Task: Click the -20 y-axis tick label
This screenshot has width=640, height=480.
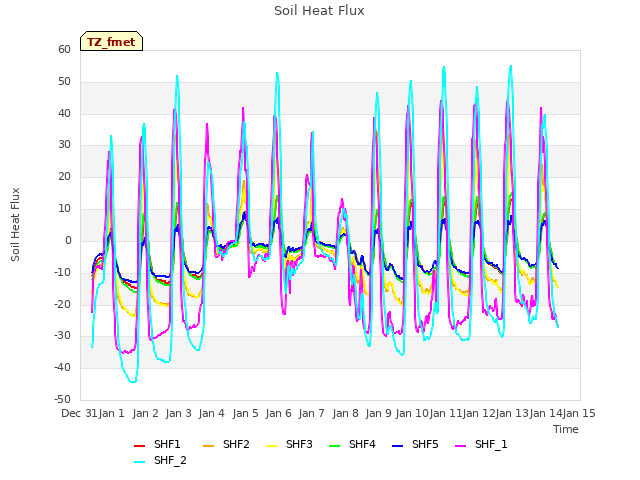Action: tap(62, 304)
